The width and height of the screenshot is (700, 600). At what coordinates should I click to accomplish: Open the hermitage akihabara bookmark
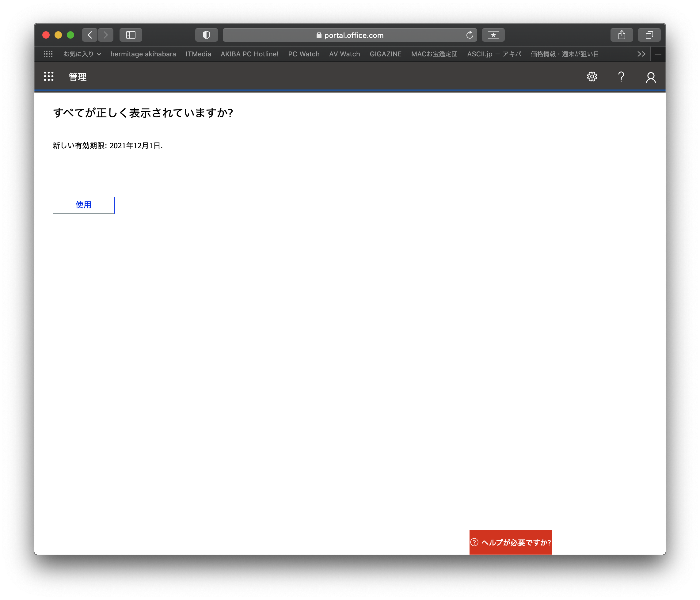[143, 54]
